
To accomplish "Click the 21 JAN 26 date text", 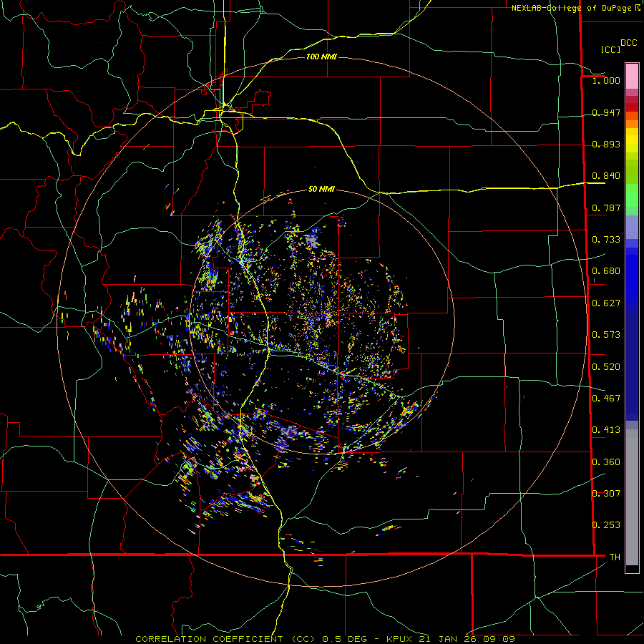I will pyautogui.click(x=447, y=639).
